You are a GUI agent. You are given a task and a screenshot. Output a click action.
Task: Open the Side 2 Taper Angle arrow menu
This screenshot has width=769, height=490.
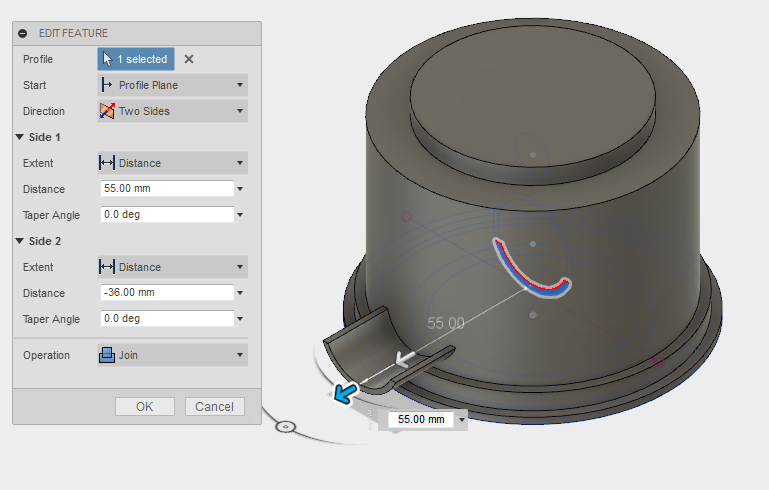pyautogui.click(x=240, y=319)
